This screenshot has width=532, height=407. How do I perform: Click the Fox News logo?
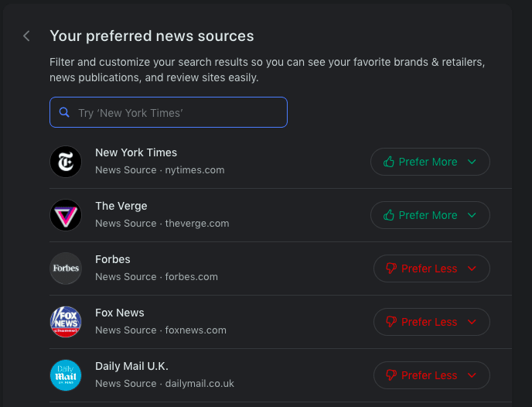[x=66, y=322]
